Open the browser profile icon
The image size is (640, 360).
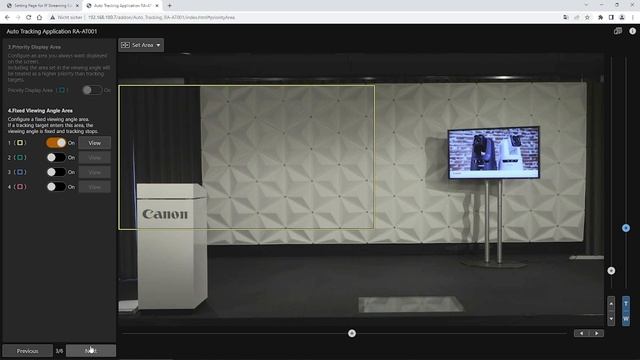pos(622,17)
